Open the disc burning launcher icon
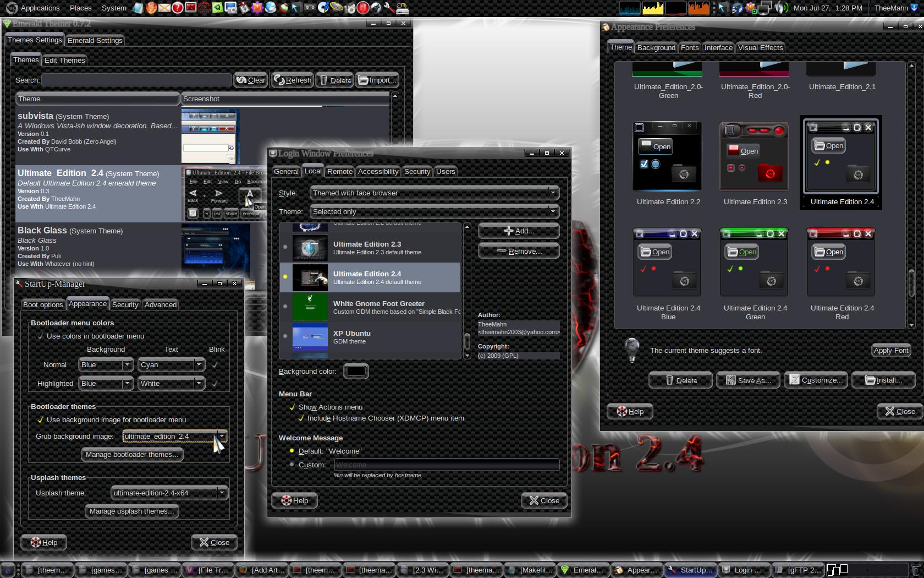The width and height of the screenshot is (924, 578). click(x=323, y=8)
